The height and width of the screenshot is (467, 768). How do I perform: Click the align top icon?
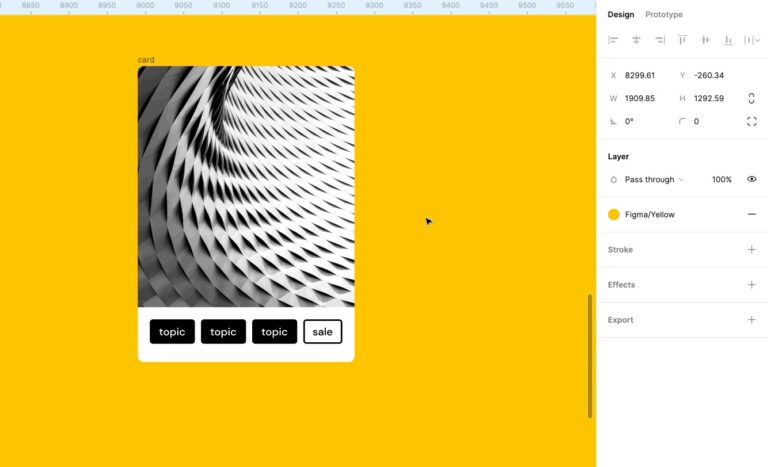[683, 40]
